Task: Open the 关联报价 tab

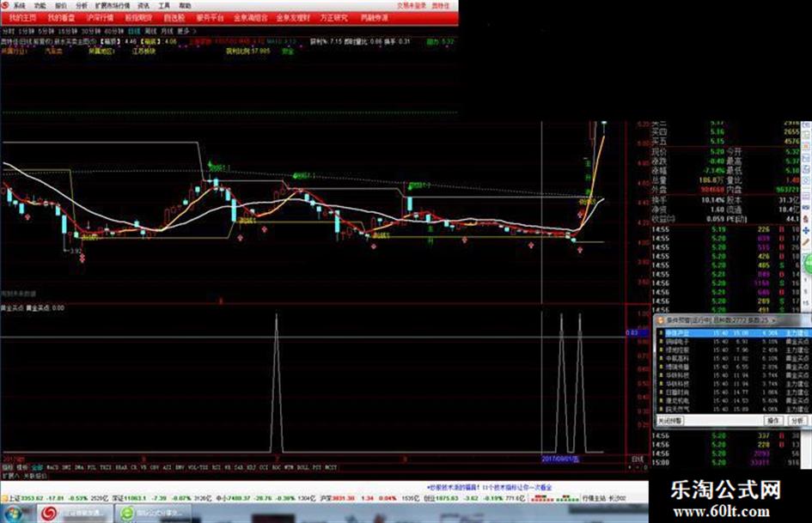Action: pyautogui.click(x=35, y=475)
